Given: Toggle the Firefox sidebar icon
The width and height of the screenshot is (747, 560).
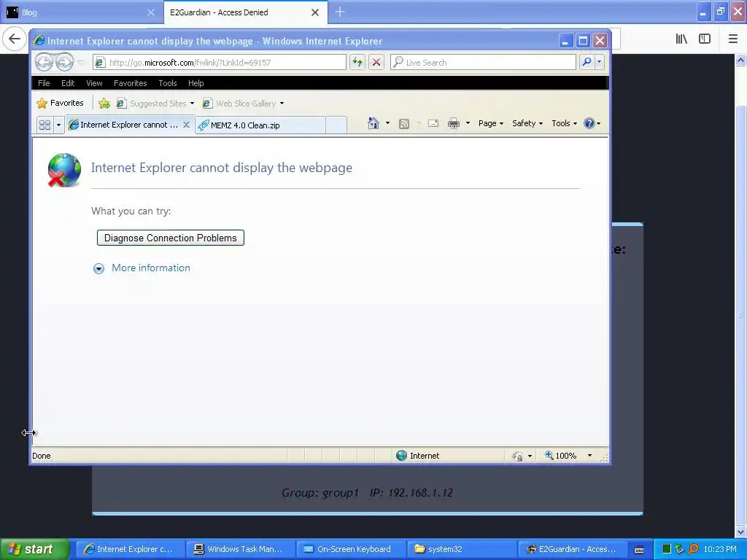Looking at the screenshot, I should [x=705, y=39].
